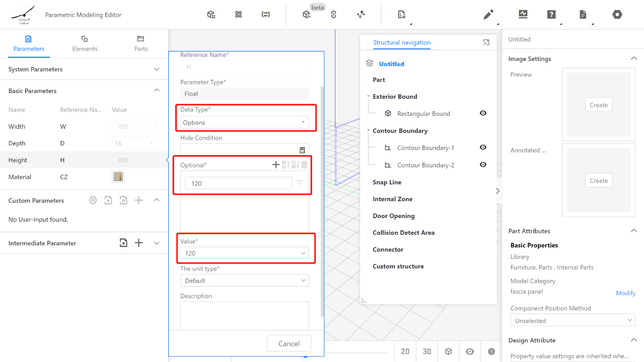Click the help question mark icon
The image size is (644, 362).
(551, 14)
